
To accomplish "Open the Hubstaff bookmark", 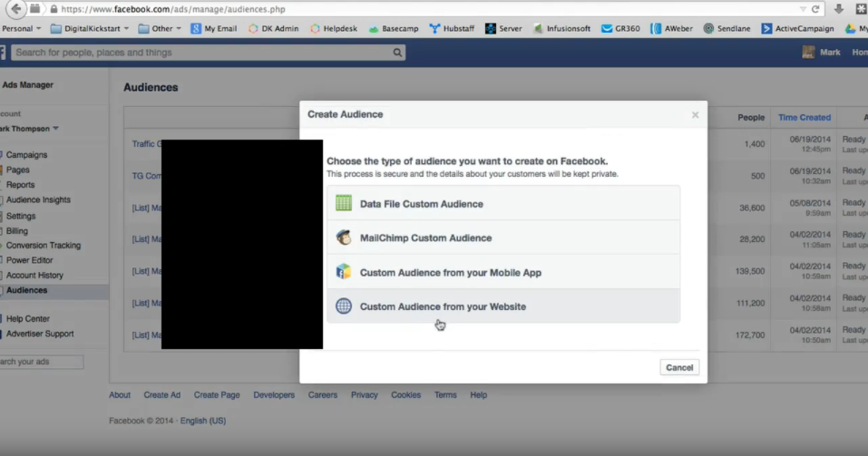I will (452, 28).
